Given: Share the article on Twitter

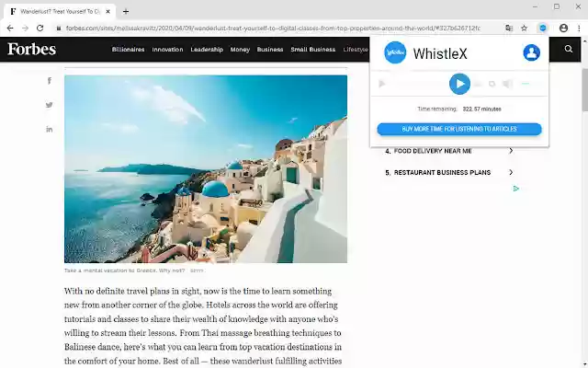Looking at the screenshot, I should tap(49, 105).
